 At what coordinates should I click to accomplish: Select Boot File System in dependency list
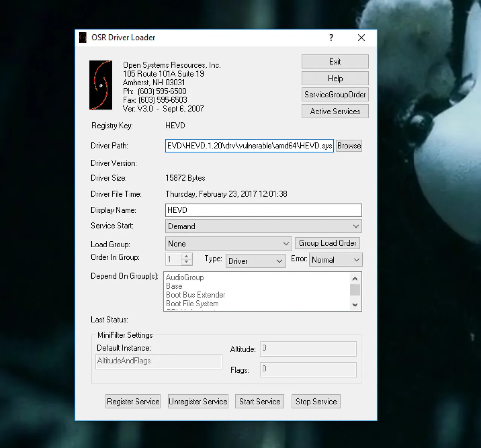(192, 303)
